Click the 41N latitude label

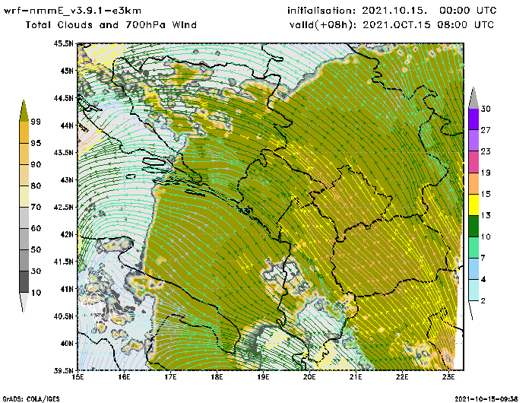click(x=67, y=289)
